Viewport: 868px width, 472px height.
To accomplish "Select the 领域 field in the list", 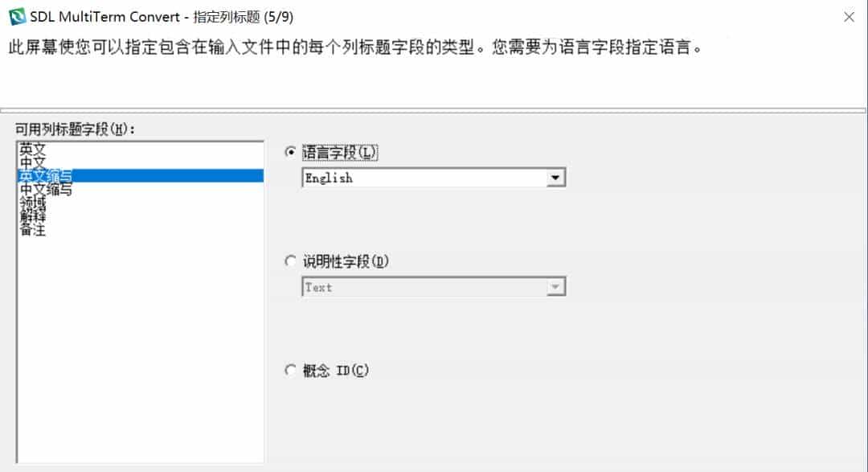I will (31, 203).
